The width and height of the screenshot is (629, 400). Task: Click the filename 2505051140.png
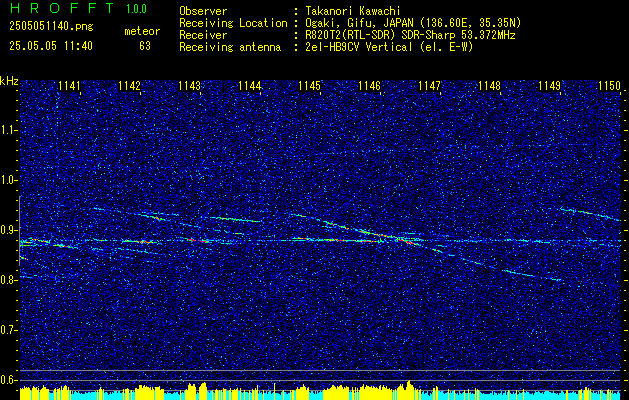tap(51, 27)
